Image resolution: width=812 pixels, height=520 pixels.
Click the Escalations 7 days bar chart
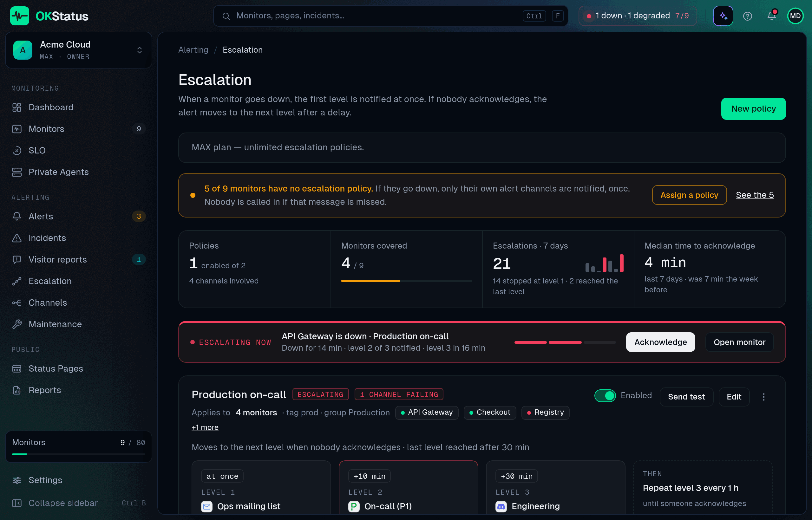click(604, 263)
